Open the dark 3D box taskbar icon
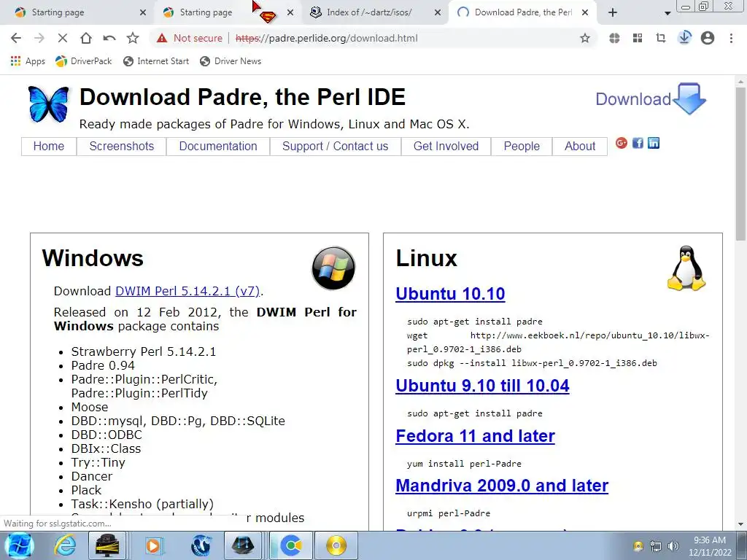This screenshot has width=747, height=560. coord(243,545)
